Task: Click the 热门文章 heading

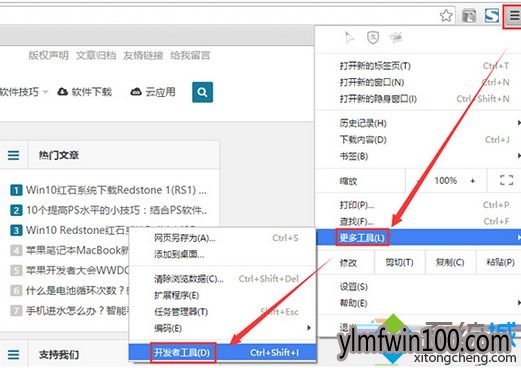Action: click(x=59, y=155)
